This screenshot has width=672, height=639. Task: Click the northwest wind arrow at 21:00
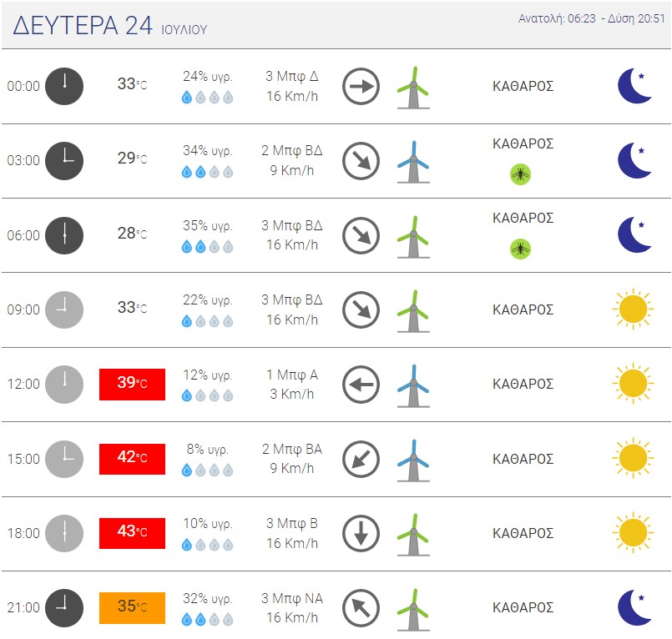(361, 607)
